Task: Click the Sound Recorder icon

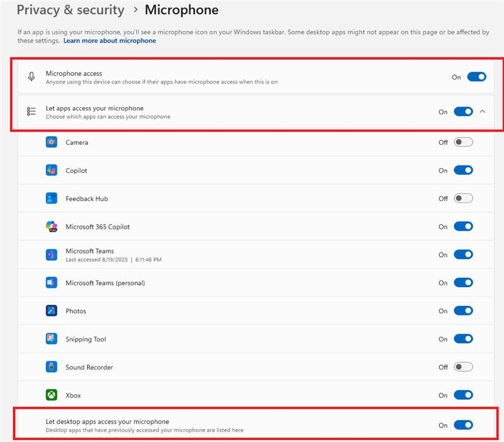Action: (52, 367)
